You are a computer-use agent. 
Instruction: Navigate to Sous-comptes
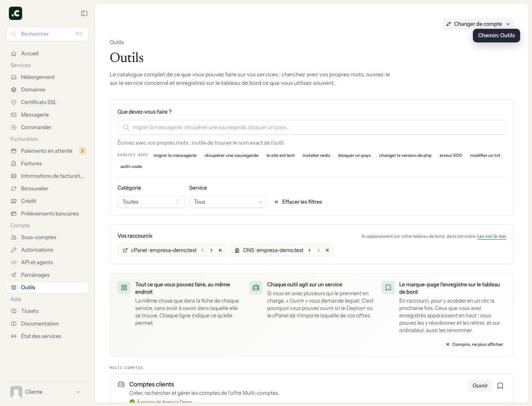[x=47, y=237]
